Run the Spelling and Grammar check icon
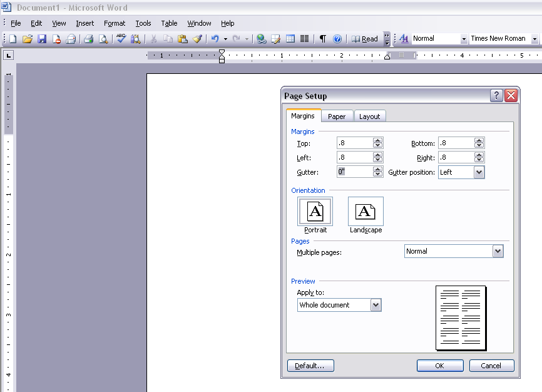The width and height of the screenshot is (542, 392). [x=121, y=39]
